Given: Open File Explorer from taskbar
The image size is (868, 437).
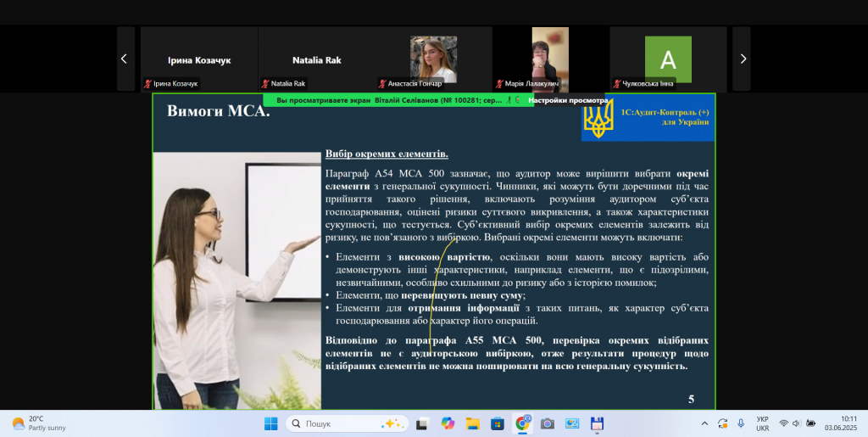Looking at the screenshot, I should [472, 423].
